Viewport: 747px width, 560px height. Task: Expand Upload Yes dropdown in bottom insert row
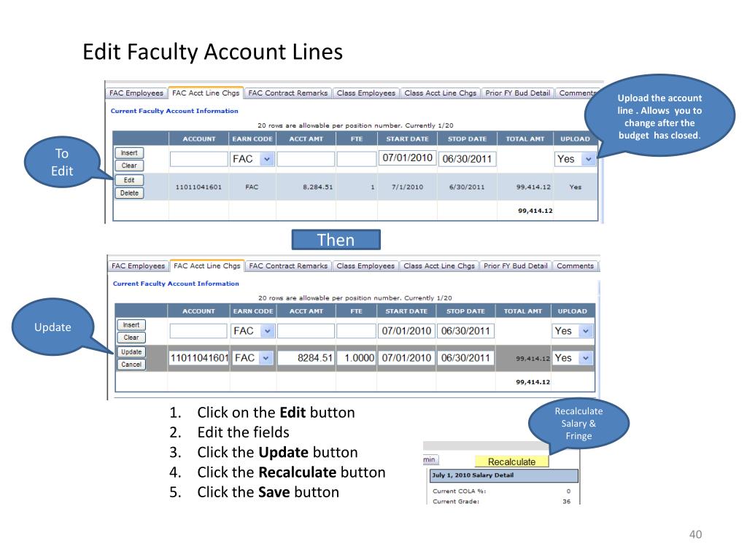586,331
